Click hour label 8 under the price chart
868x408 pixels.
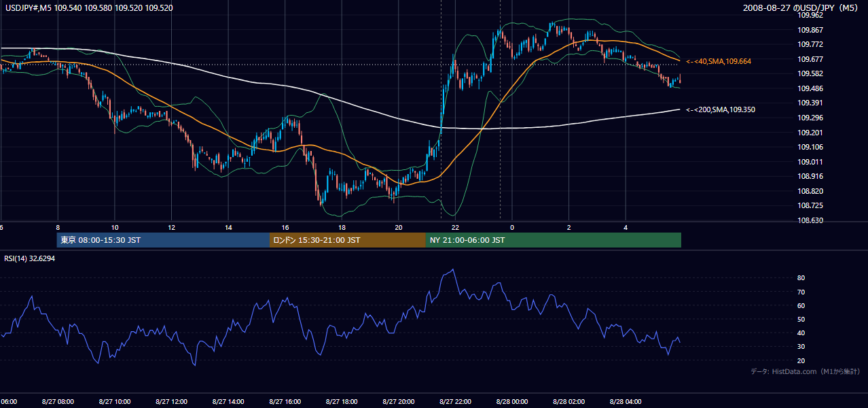58,228
